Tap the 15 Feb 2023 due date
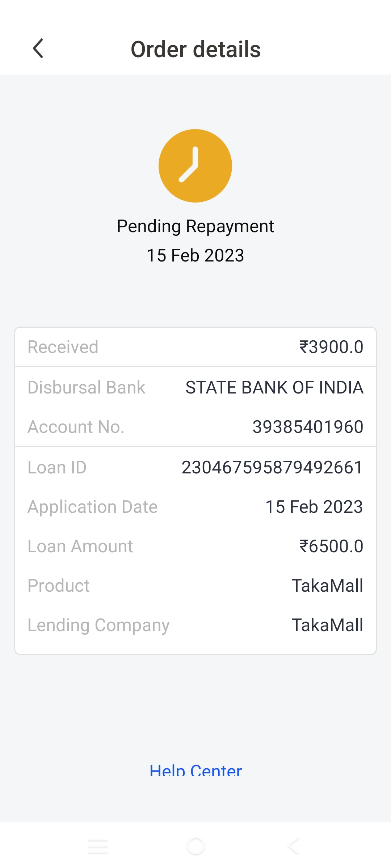This screenshot has height=868, width=391. click(x=195, y=255)
